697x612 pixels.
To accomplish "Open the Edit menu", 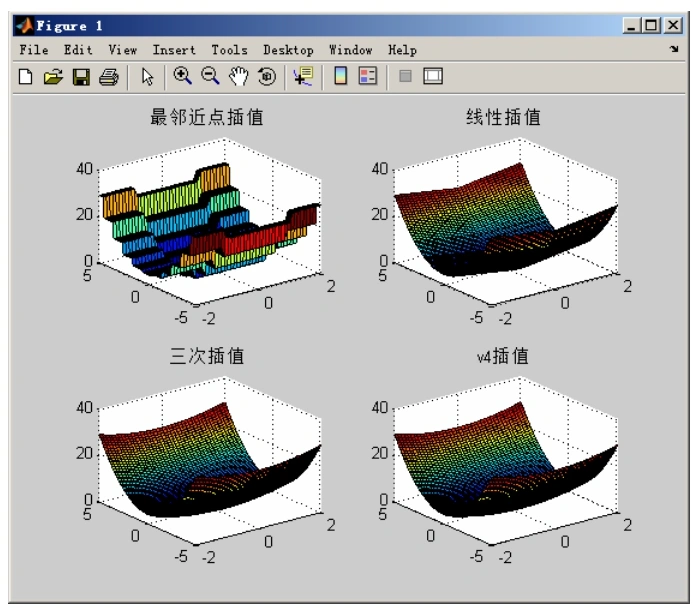I will tap(78, 50).
